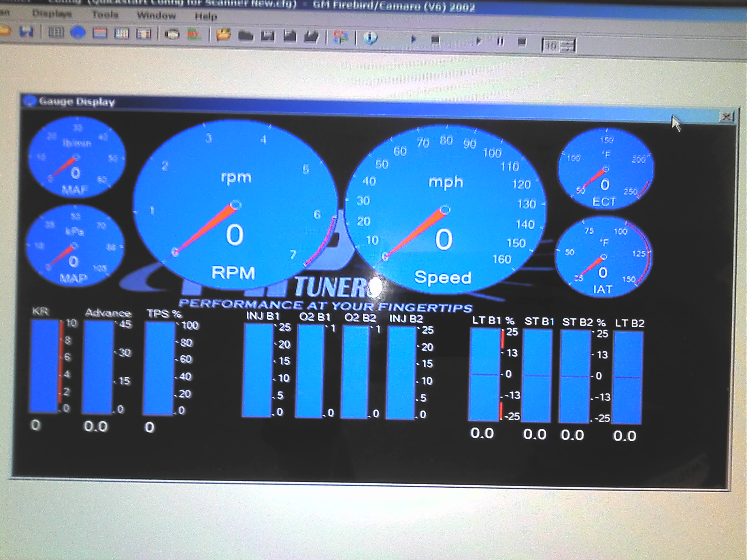
Task: Click the Advance bar gauge
Action: coord(98,367)
